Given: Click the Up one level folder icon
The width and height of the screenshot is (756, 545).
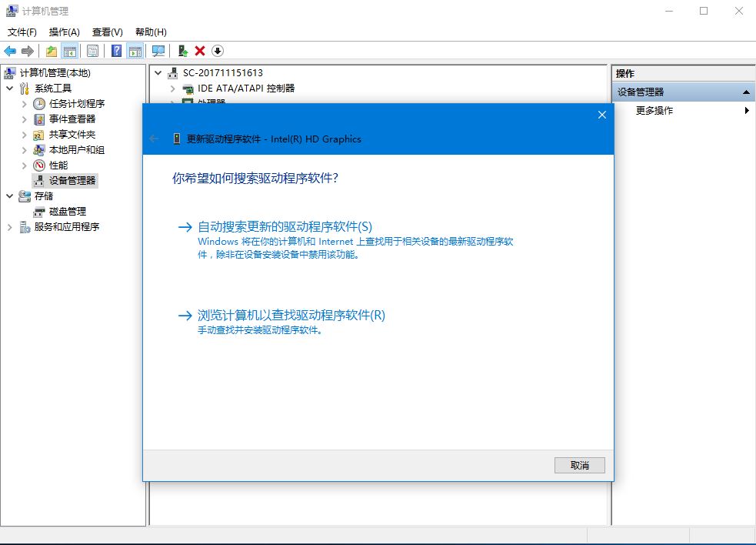Looking at the screenshot, I should [x=51, y=51].
